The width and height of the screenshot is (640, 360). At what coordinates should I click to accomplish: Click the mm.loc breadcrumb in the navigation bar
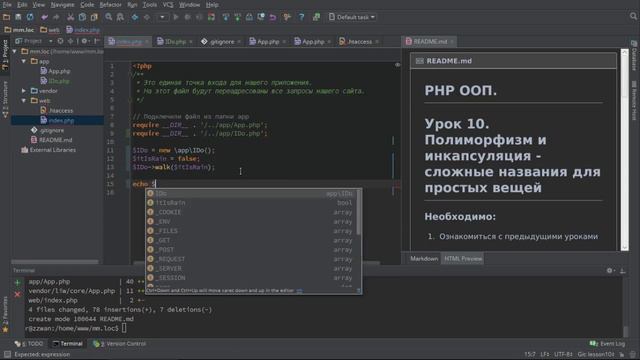coord(19,30)
